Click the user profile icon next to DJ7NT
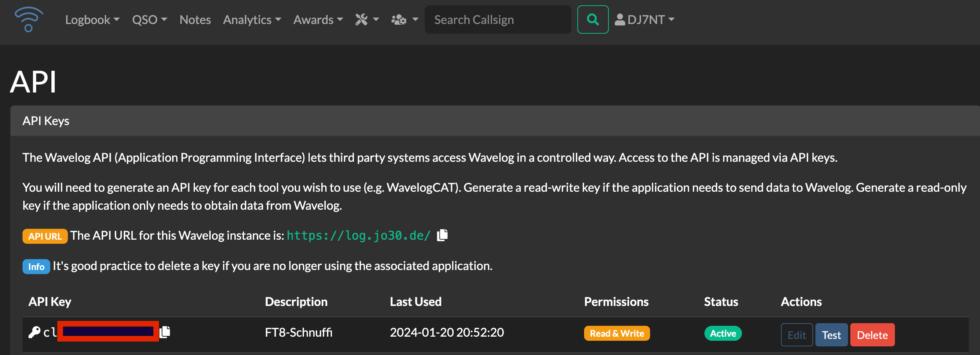The height and width of the screenshot is (355, 980). tap(619, 19)
